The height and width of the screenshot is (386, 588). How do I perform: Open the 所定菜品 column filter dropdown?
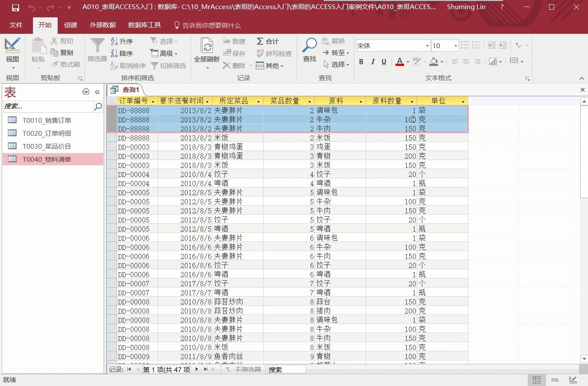pyautogui.click(x=259, y=101)
